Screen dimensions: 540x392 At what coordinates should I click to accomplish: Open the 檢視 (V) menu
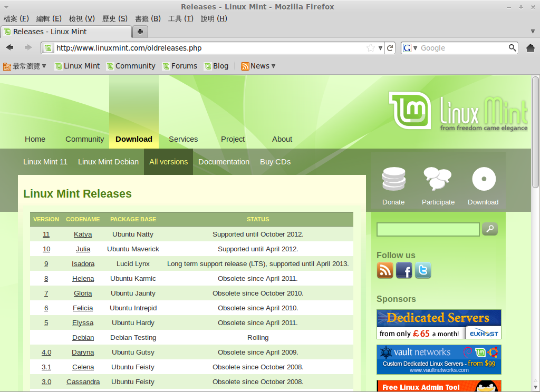click(82, 19)
